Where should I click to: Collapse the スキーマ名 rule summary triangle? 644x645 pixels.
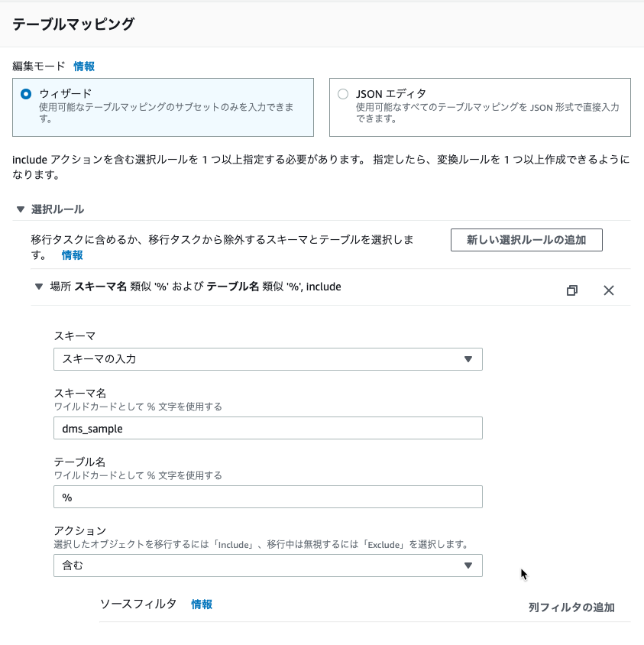coord(39,287)
